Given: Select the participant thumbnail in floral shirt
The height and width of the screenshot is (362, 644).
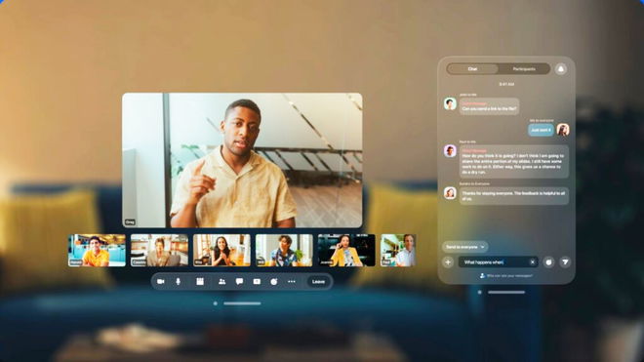Looking at the screenshot, I should pyautogui.click(x=284, y=250).
